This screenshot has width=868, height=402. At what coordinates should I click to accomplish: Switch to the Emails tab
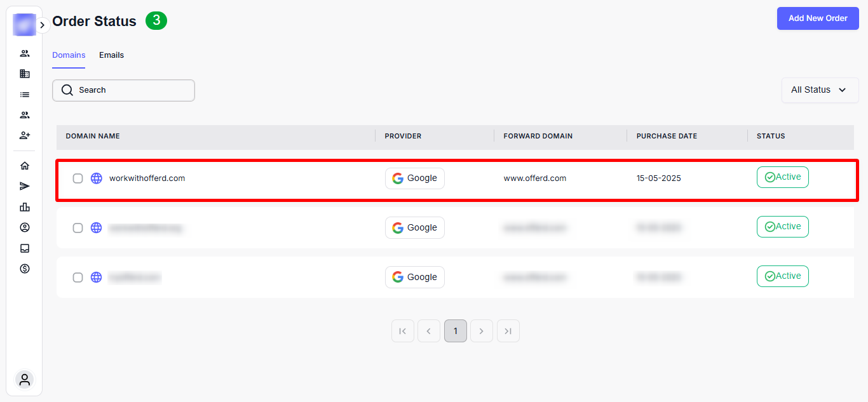click(x=111, y=55)
